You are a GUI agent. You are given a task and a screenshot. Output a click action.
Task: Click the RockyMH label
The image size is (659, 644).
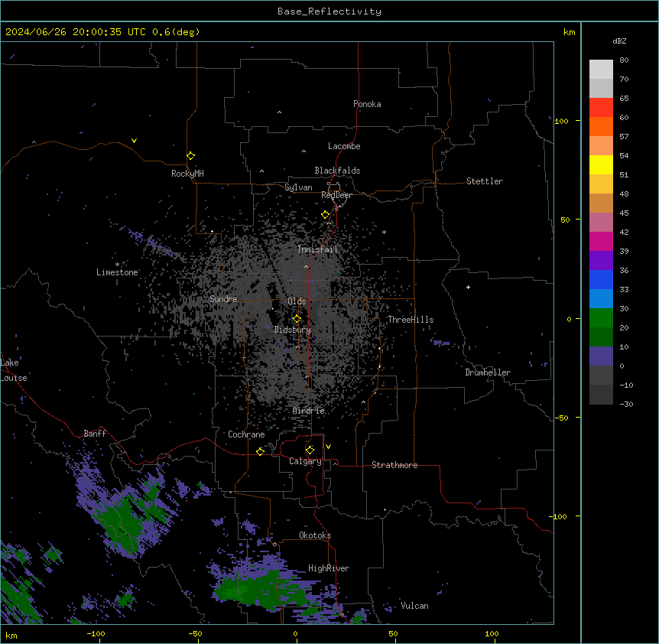pyautogui.click(x=187, y=174)
